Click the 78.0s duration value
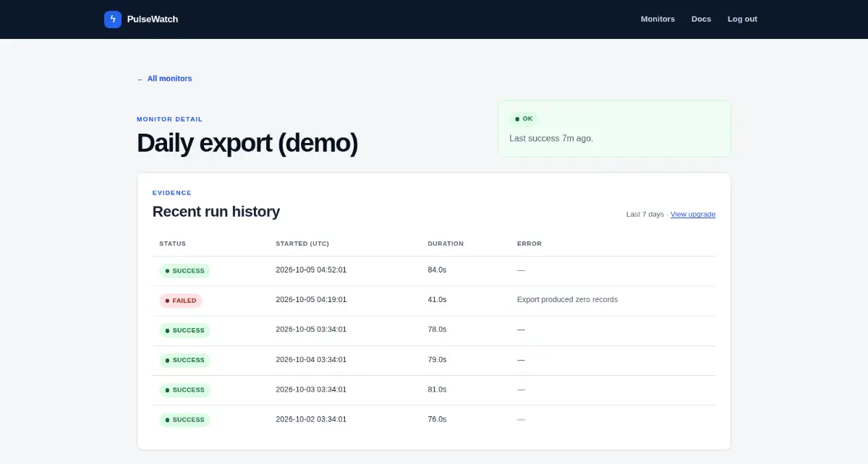This screenshot has width=868, height=464. 437,329
